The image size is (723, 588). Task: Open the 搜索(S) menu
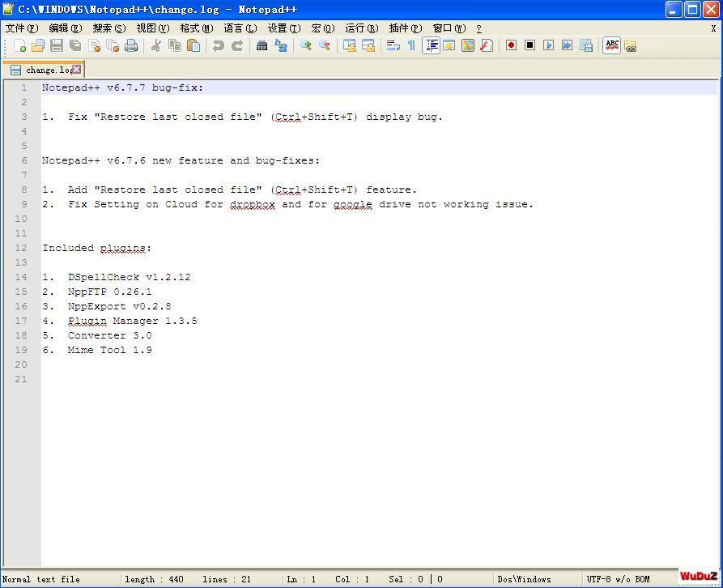109,28
